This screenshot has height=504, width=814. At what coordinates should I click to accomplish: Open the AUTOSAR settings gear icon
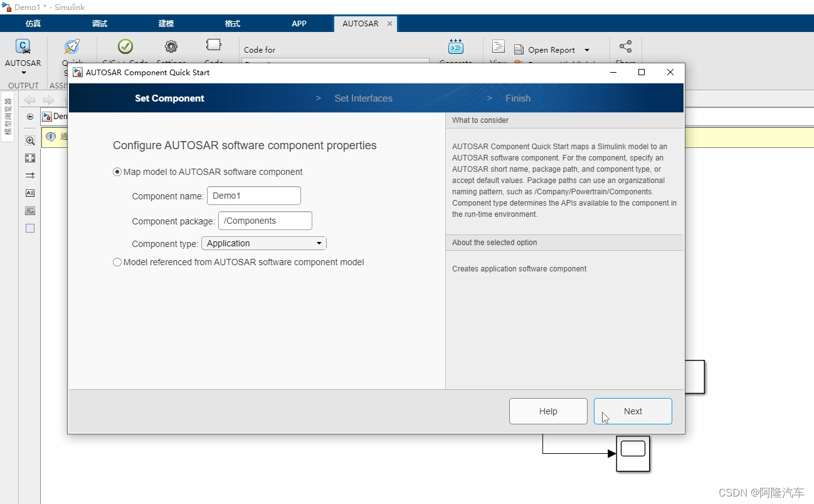click(x=171, y=46)
